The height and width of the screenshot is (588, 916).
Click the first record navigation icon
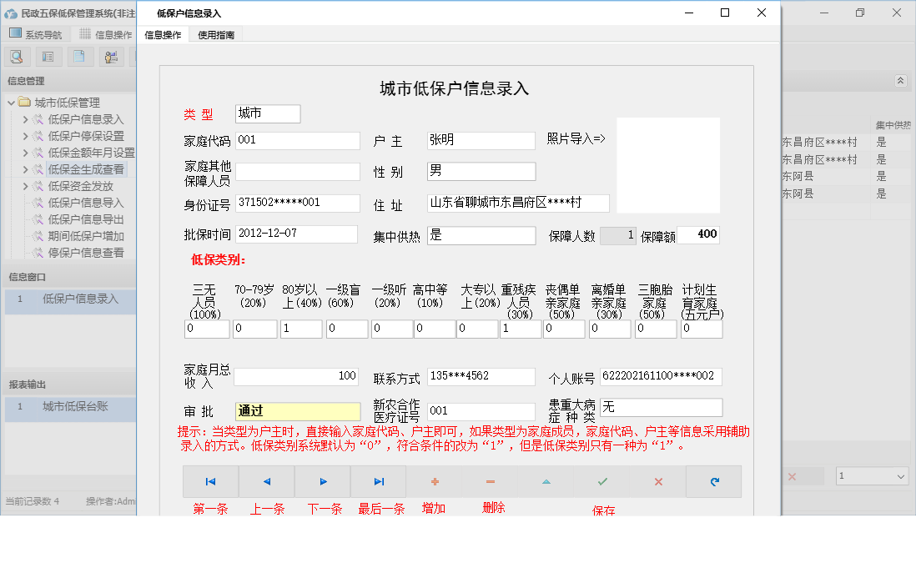[x=209, y=481]
